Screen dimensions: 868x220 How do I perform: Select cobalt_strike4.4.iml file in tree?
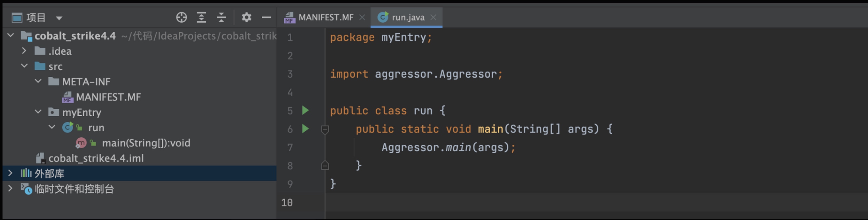tap(96, 158)
